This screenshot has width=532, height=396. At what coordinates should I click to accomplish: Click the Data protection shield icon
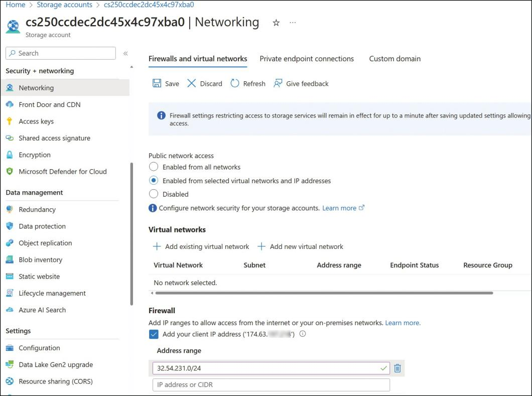click(x=10, y=226)
